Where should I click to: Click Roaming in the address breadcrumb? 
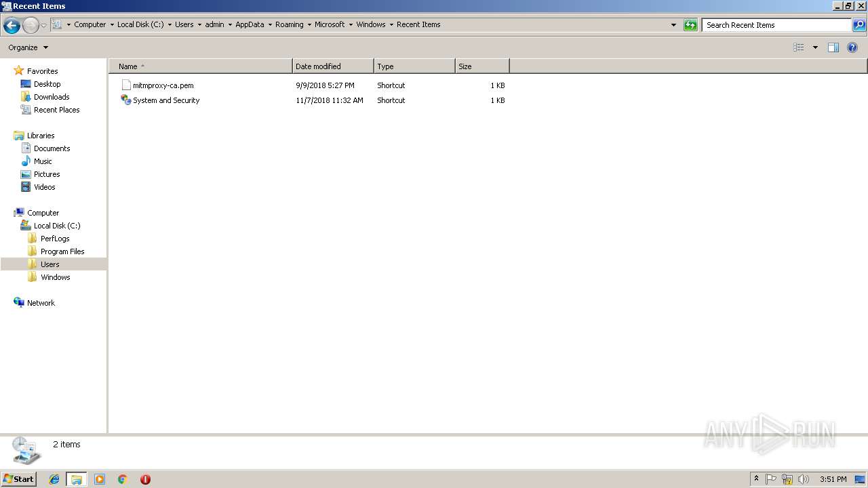click(290, 24)
